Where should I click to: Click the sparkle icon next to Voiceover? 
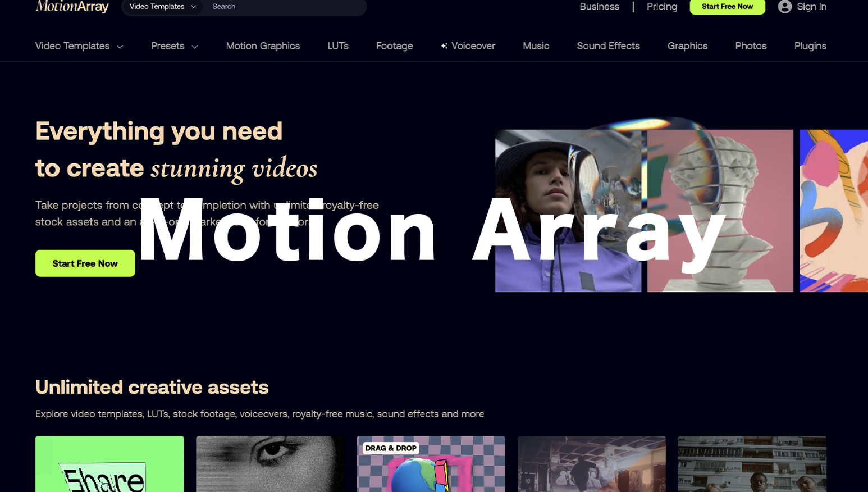[444, 46]
